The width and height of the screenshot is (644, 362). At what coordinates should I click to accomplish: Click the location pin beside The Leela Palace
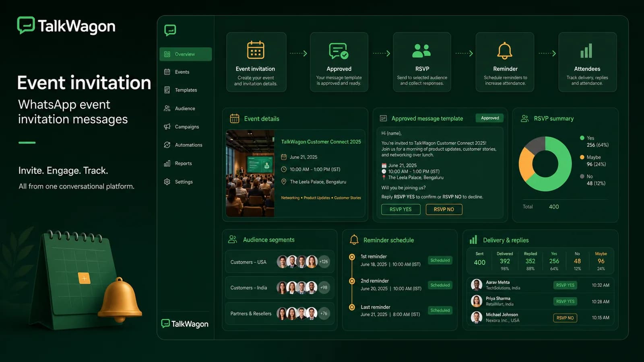tap(284, 182)
